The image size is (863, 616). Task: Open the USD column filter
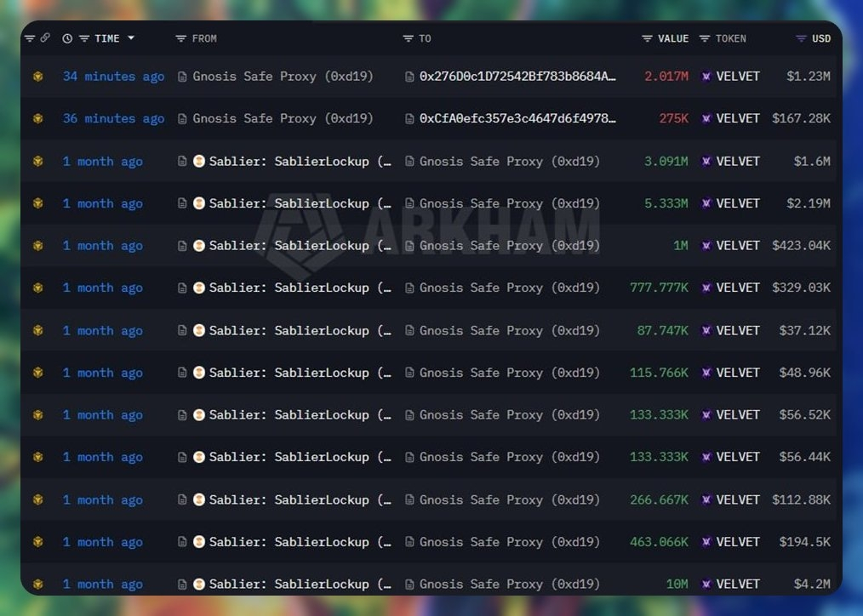pyautogui.click(x=801, y=38)
